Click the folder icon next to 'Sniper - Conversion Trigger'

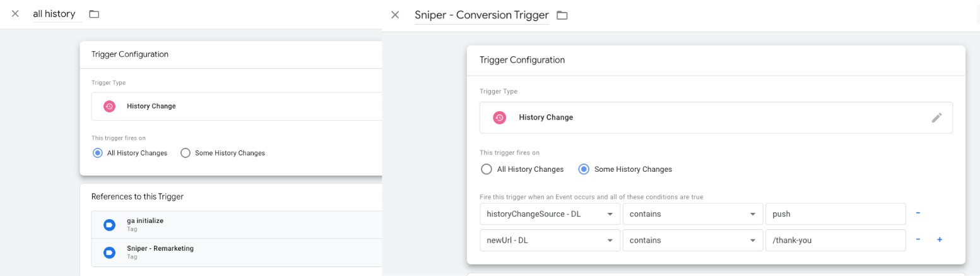562,15
